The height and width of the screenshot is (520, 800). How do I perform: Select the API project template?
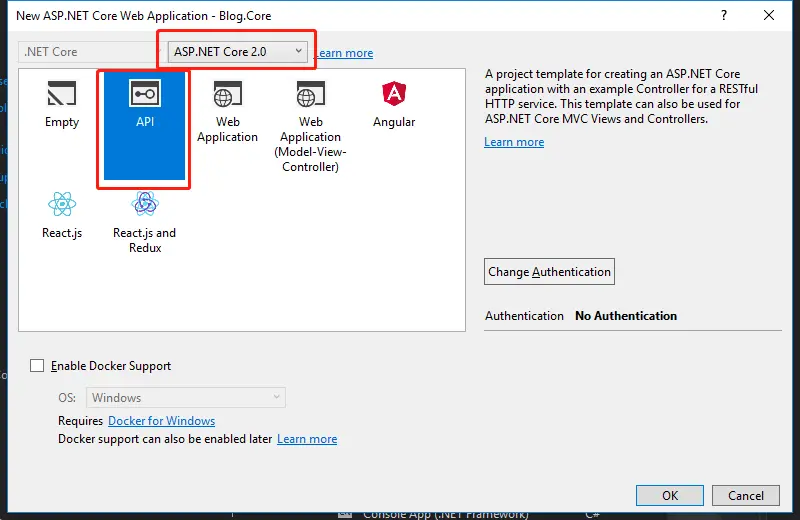pyautogui.click(x=144, y=126)
